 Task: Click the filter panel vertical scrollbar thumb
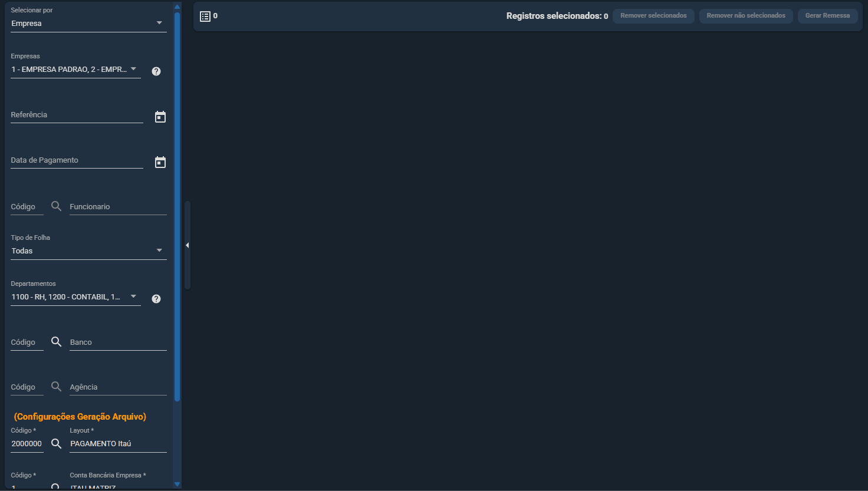click(x=177, y=206)
